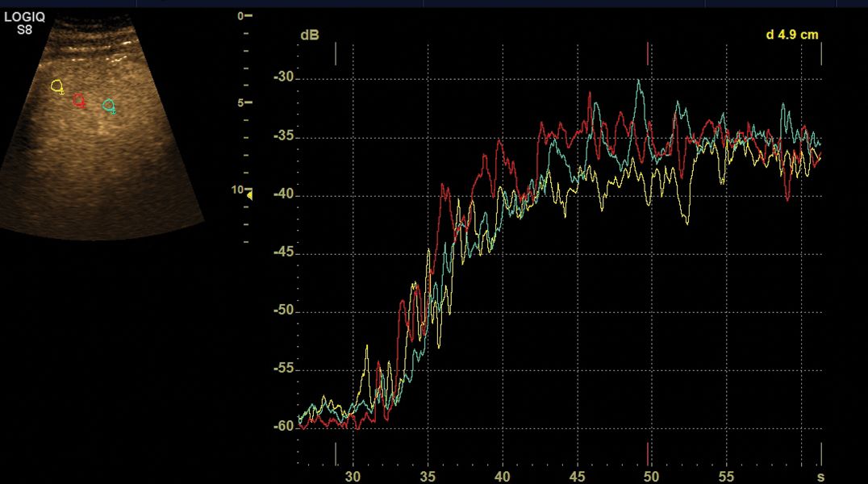Click the LOGIQ S8 system label
The height and width of the screenshot is (484, 868).
click(x=24, y=22)
